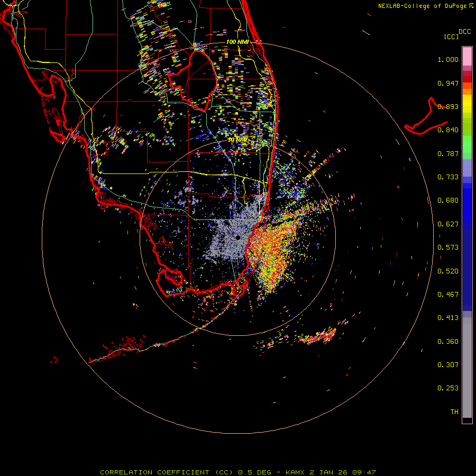Select the 0.627 scale value
The image size is (476, 476).
point(448,224)
